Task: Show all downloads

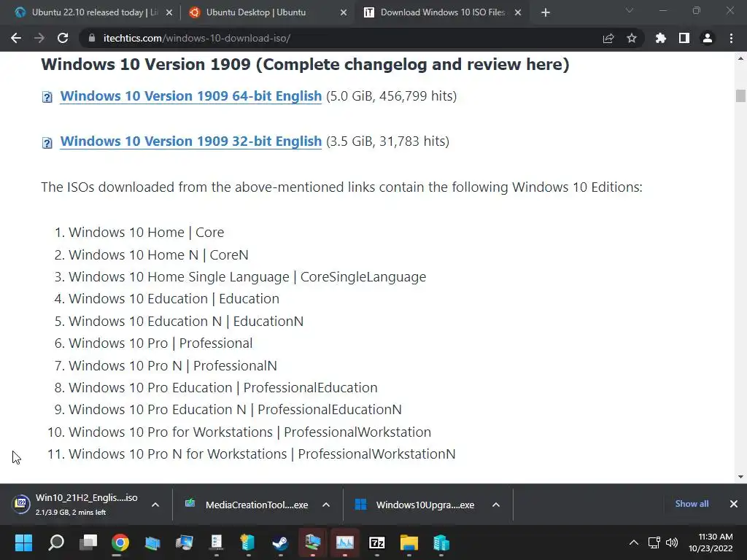Action: (692, 504)
